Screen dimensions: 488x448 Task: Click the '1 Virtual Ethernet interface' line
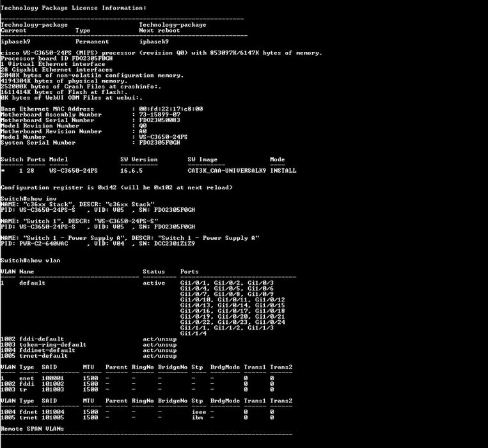(x=53, y=64)
